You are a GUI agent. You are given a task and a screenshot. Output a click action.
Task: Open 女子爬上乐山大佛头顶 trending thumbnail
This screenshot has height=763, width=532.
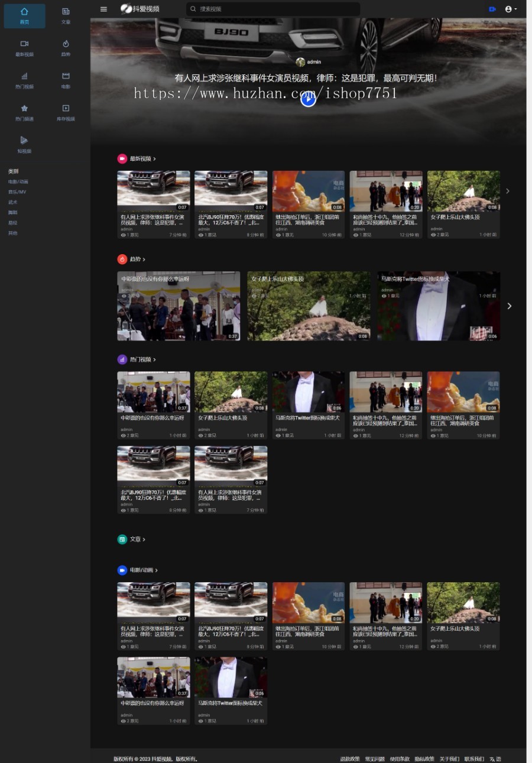[309, 306]
